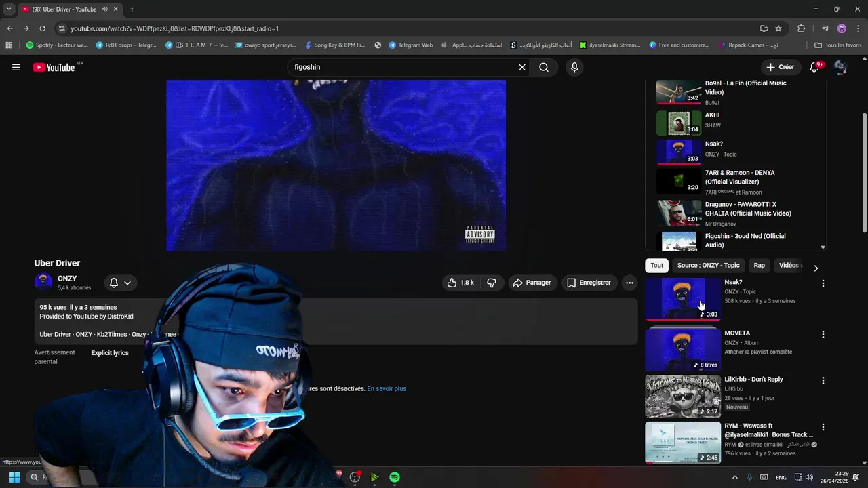Open options menu for LilKirbb - Don't Reply
The image size is (868, 488).
(823, 381)
